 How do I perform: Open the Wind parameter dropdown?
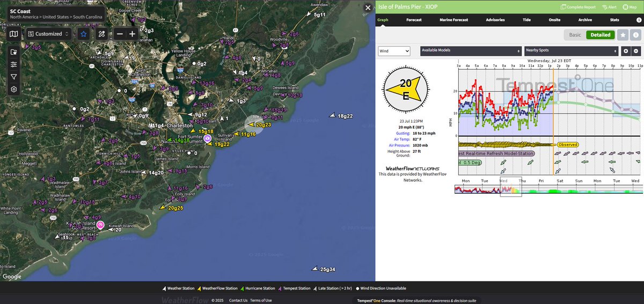coord(394,51)
